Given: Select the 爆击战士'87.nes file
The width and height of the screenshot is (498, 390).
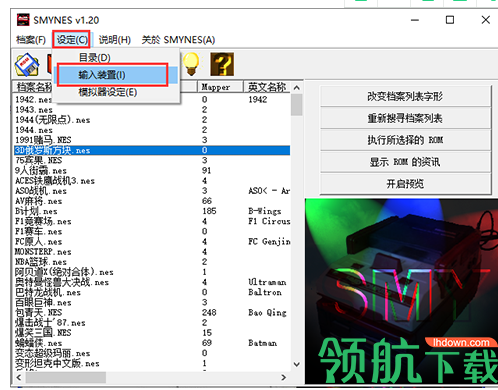Looking at the screenshot, I should 152,323.
